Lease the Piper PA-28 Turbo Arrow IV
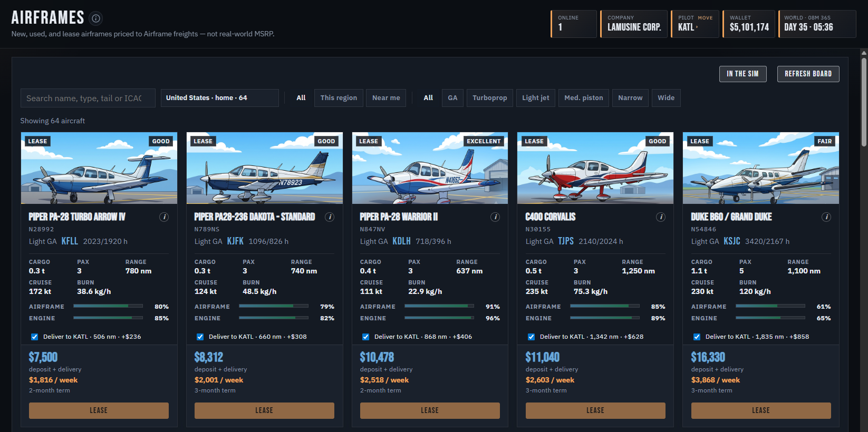The height and width of the screenshot is (432, 868). click(99, 410)
